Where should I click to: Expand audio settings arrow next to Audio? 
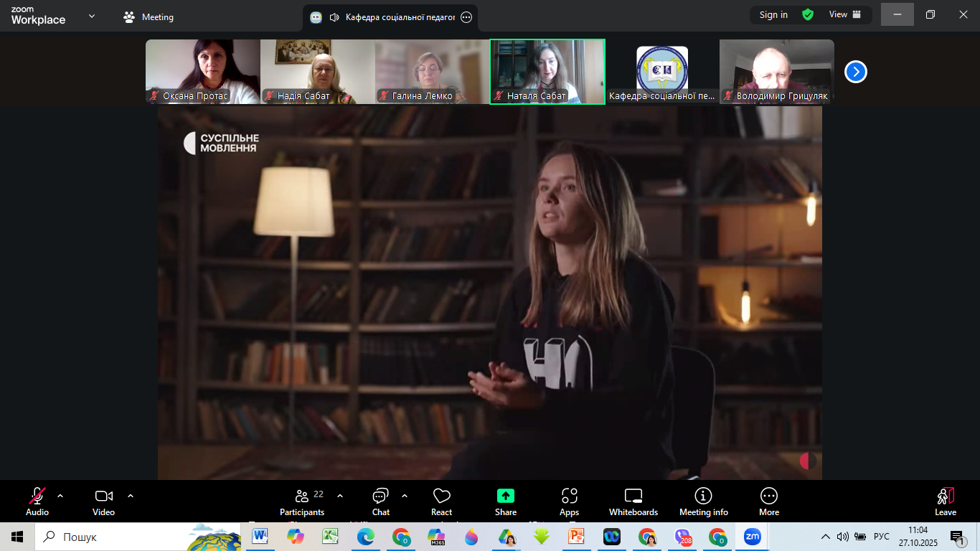(60, 496)
